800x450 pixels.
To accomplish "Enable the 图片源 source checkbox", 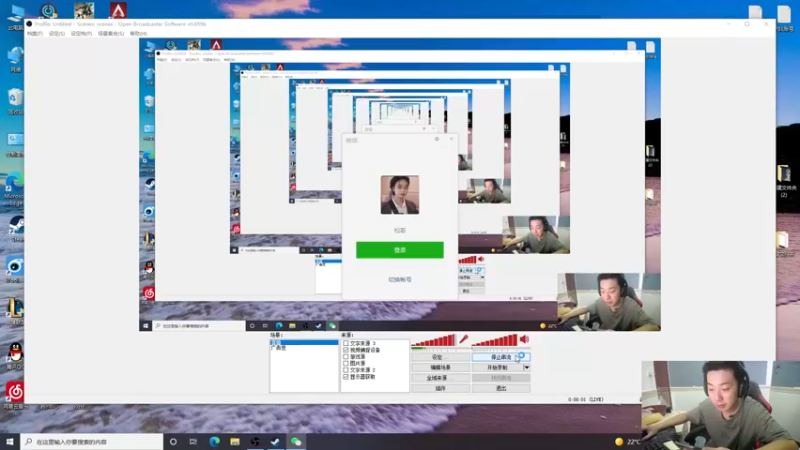I will (x=346, y=363).
